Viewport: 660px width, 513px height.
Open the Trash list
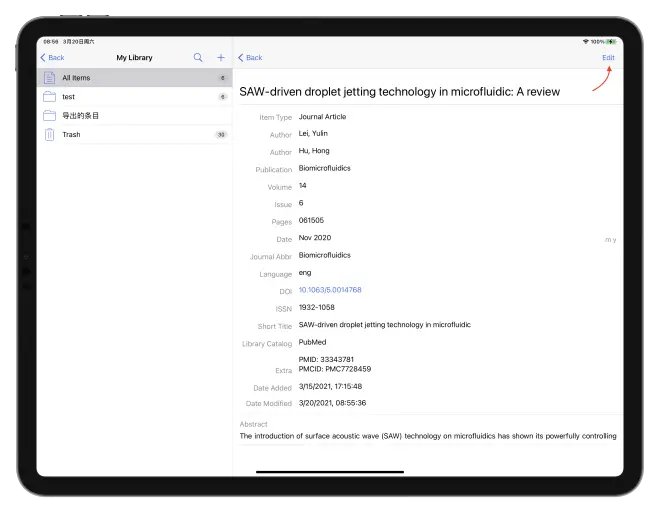[x=135, y=135]
